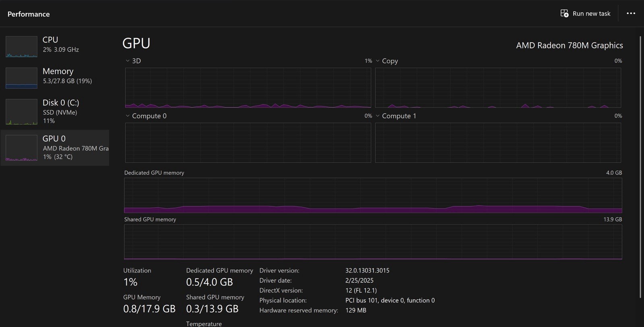This screenshot has height=327, width=644.
Task: Click the Shared GPU memory value 0.3/13.9 GB
Action: click(212, 308)
